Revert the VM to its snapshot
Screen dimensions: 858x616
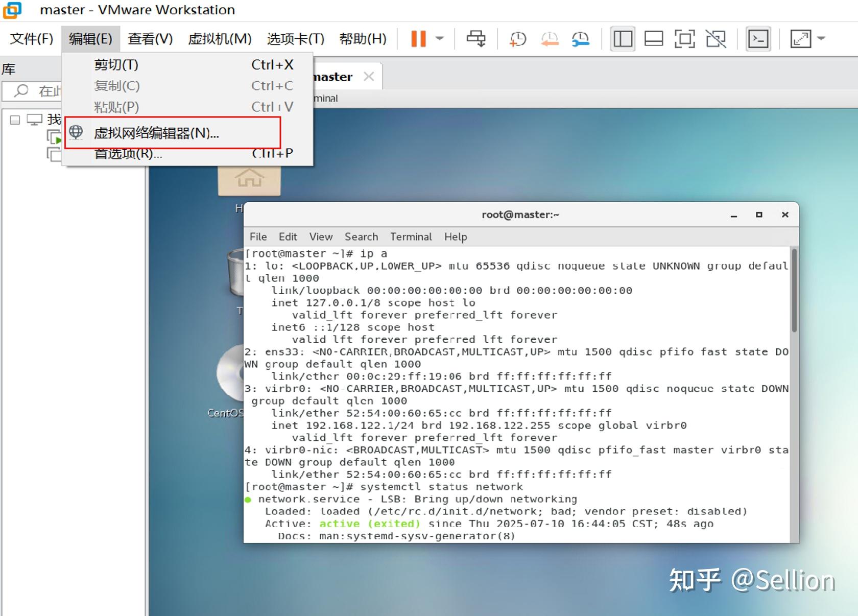pos(550,38)
